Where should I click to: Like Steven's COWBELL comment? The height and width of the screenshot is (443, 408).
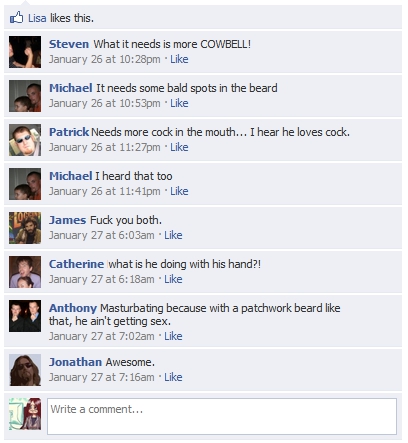179,59
